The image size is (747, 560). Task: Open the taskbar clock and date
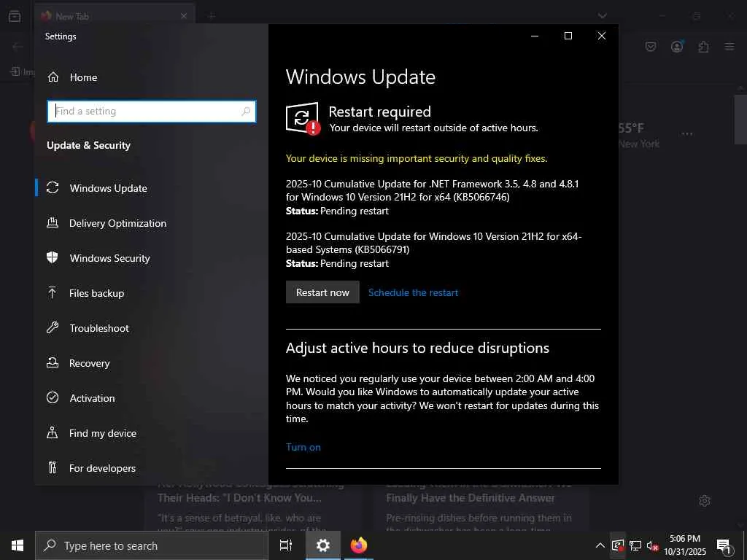(685, 545)
